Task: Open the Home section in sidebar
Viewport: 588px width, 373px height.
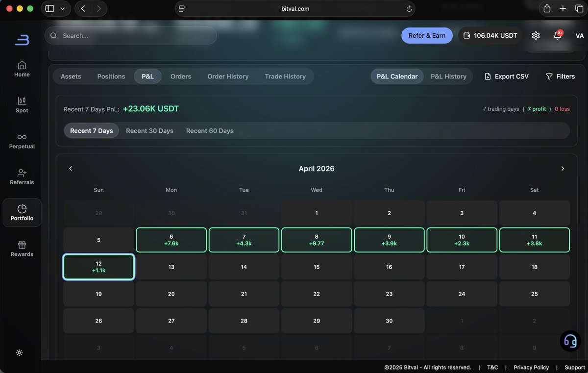Action: 22,69
